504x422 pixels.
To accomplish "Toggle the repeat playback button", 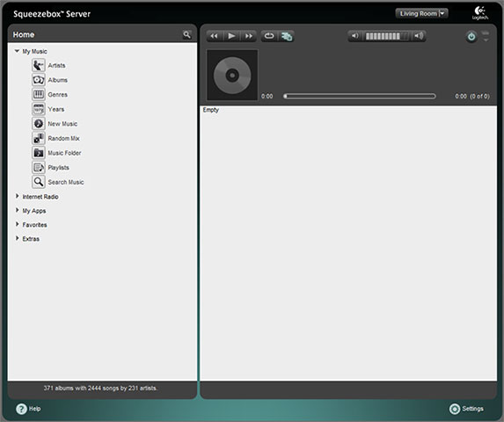I will [269, 36].
